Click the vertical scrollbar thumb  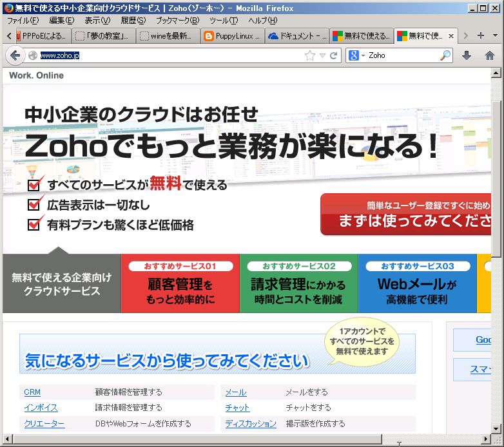click(x=496, y=178)
